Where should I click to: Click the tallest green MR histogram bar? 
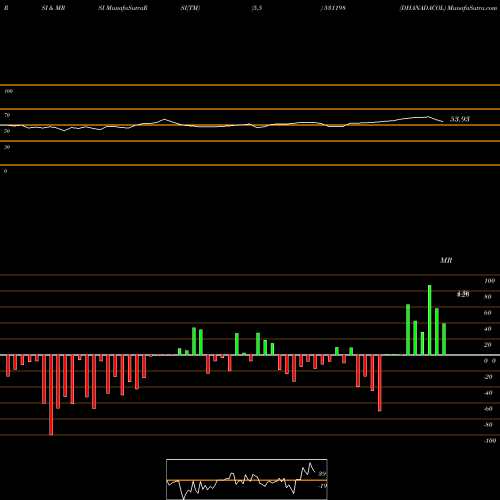tap(429, 320)
